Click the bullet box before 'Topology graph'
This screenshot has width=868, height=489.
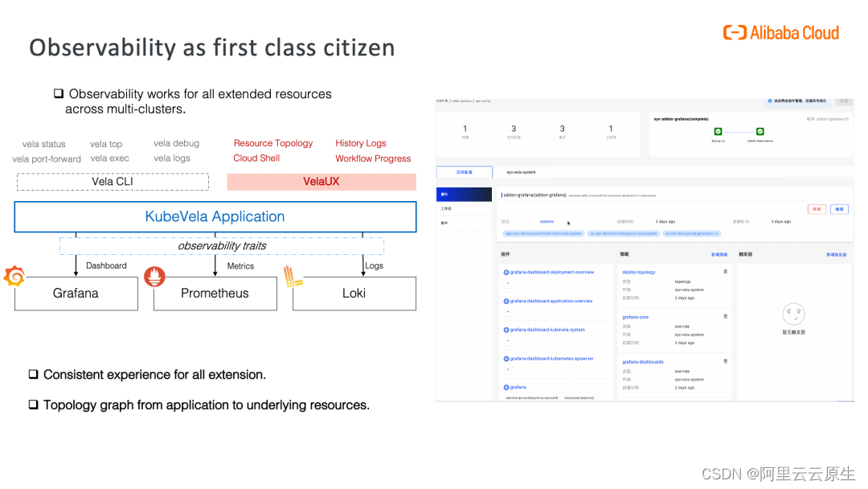coord(33,405)
